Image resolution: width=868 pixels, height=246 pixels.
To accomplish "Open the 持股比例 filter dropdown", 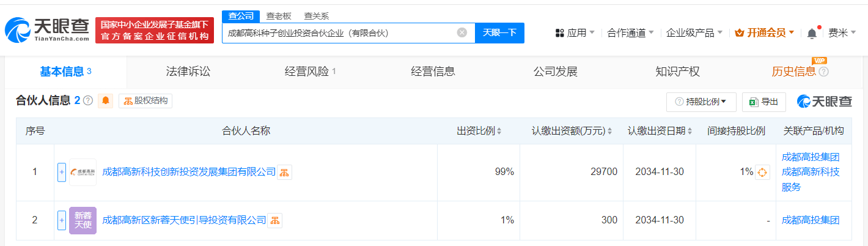I will click(x=701, y=102).
